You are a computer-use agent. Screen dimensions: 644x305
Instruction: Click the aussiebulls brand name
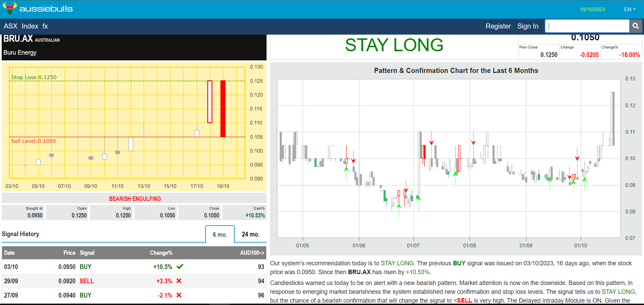coord(46,9)
